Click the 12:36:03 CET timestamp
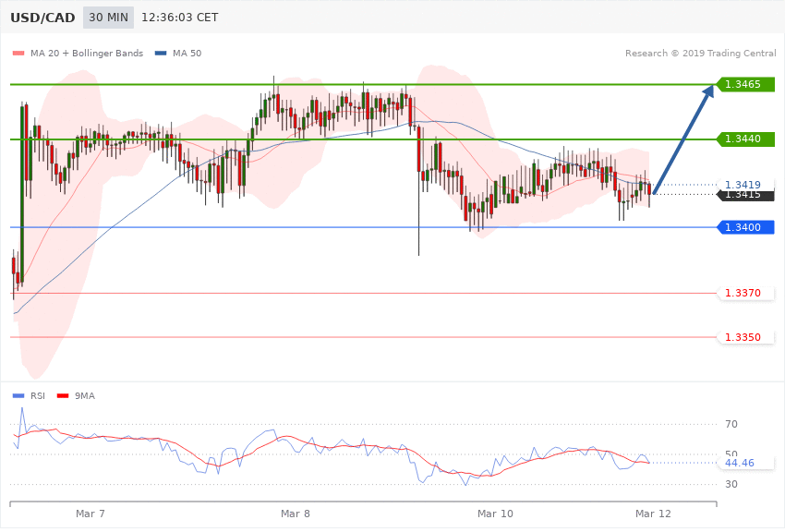 [x=180, y=18]
